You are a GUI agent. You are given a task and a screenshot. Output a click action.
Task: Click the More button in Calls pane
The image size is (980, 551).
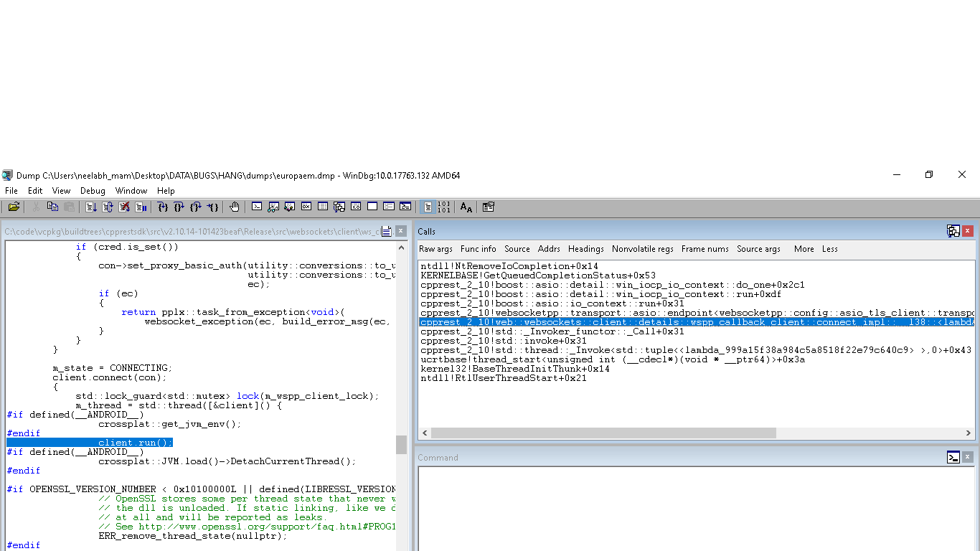[804, 249]
